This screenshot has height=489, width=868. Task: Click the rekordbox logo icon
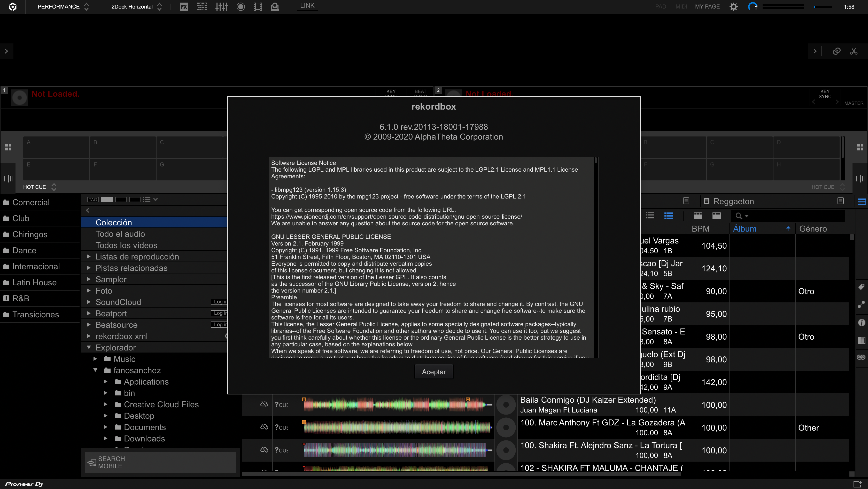pos(12,7)
